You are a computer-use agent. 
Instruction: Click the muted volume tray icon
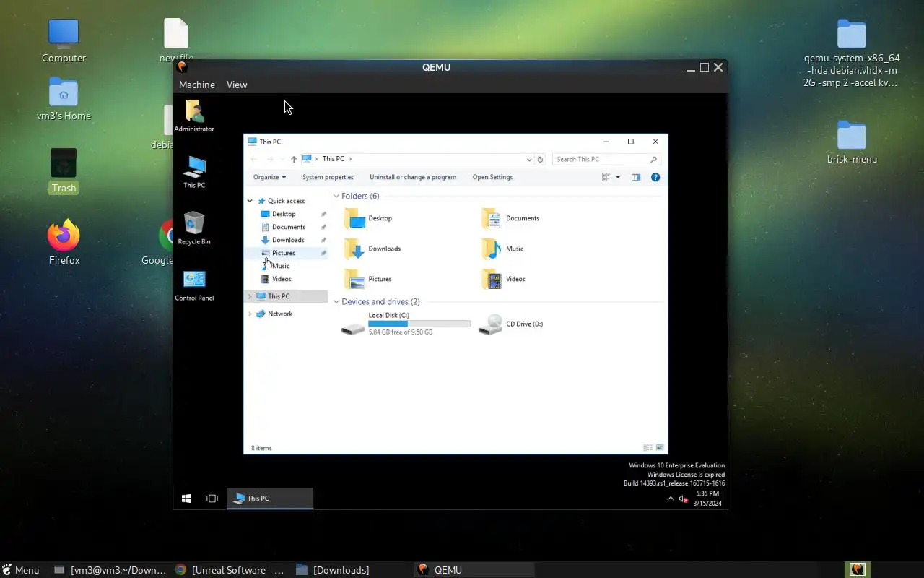(x=683, y=499)
